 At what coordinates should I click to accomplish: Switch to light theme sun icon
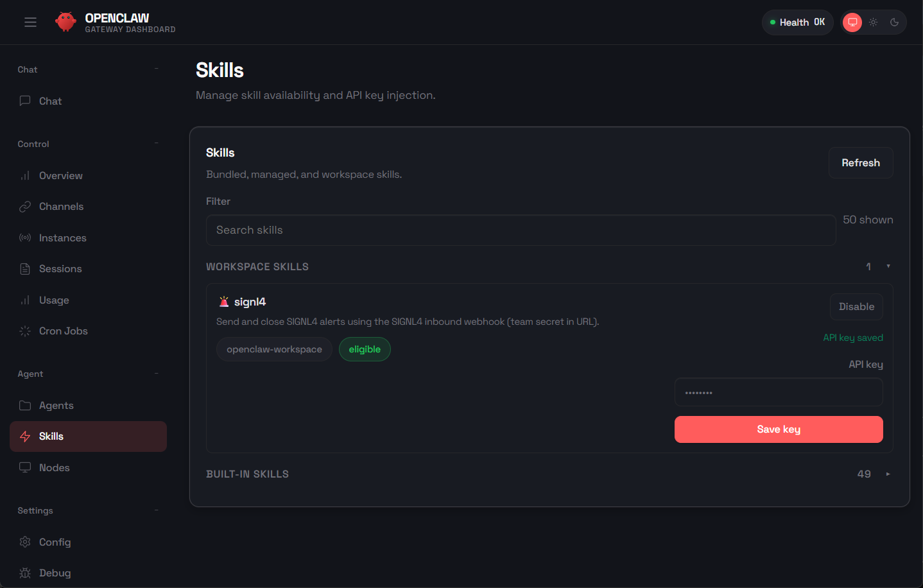[x=874, y=22]
